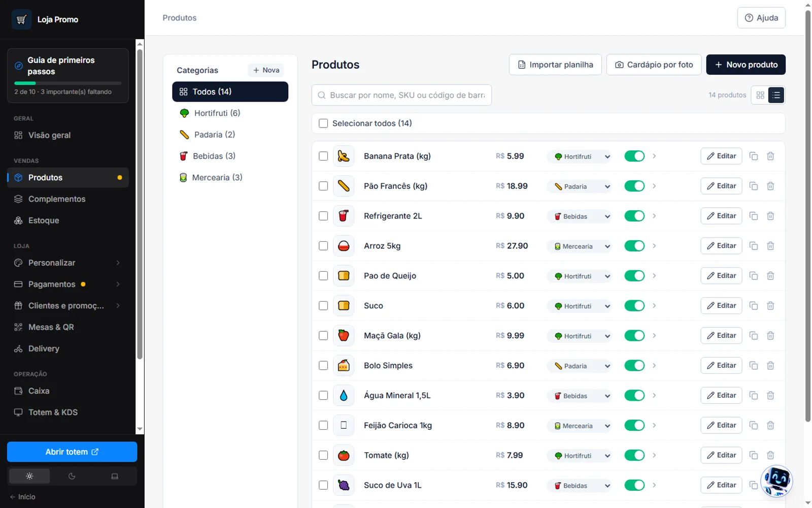Click Importar planilha button
Viewport: 812px width, 508px height.
click(555, 65)
